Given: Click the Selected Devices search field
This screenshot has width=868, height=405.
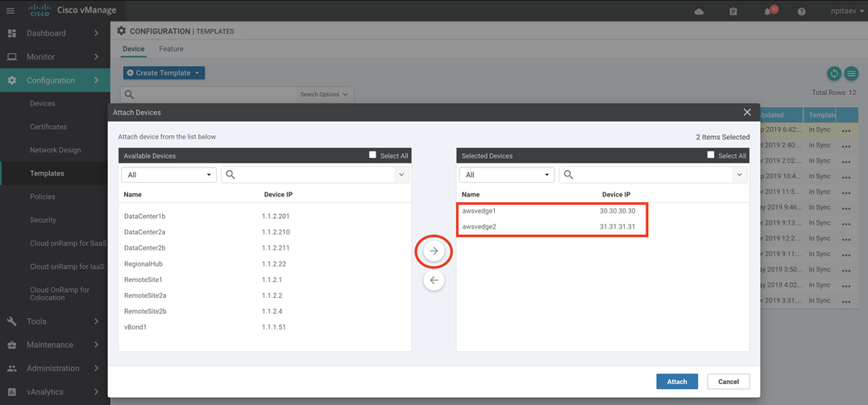Looking at the screenshot, I should click(653, 175).
